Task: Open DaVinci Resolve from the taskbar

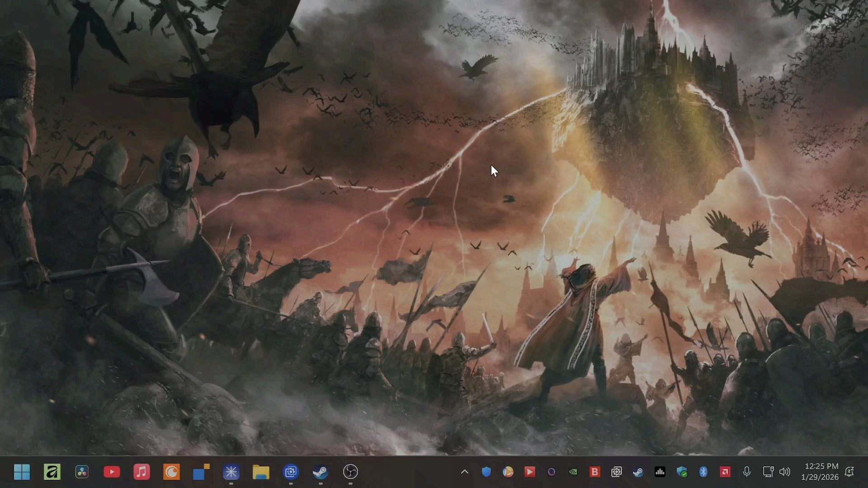Action: (x=82, y=472)
